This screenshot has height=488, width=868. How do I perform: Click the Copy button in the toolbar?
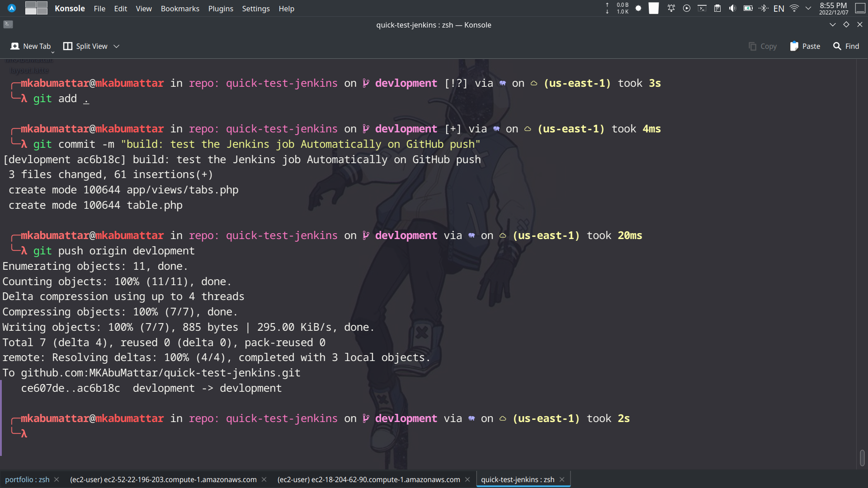coord(762,46)
